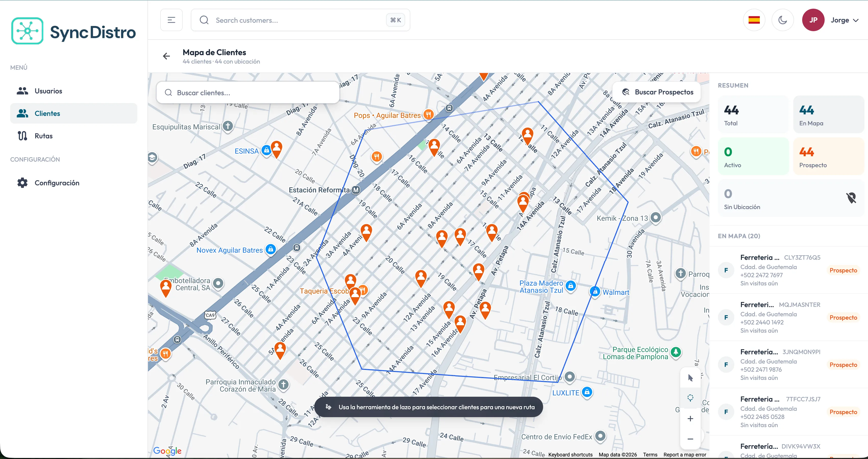This screenshot has width=868, height=459.
Task: Click the Novex Aguilar Batres shop marker
Action: tap(270, 250)
